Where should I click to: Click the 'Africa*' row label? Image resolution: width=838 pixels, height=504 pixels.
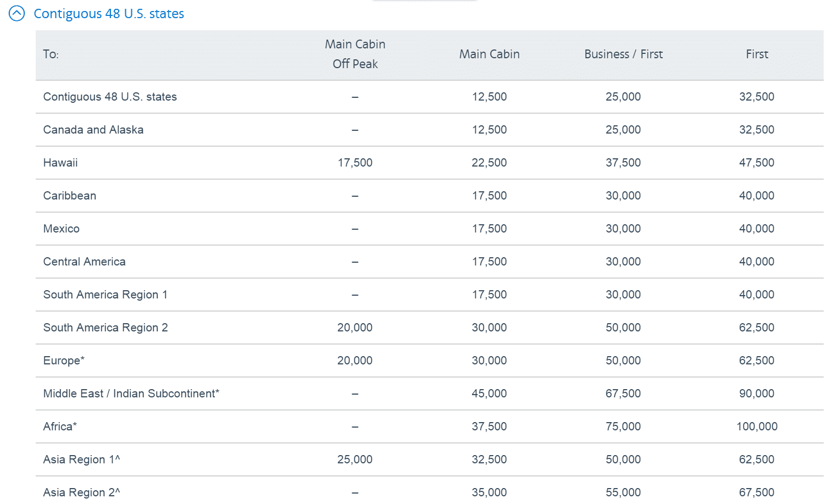tap(60, 427)
